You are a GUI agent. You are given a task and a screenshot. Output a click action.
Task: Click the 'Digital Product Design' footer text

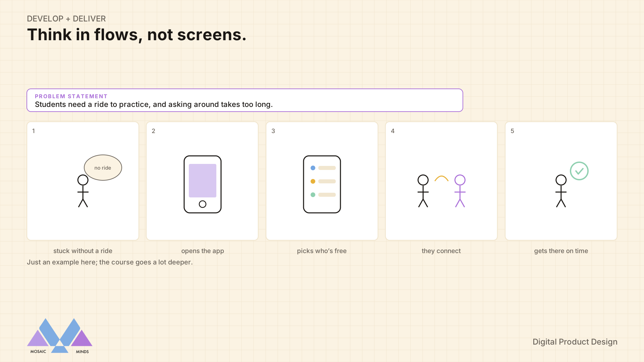tap(575, 342)
